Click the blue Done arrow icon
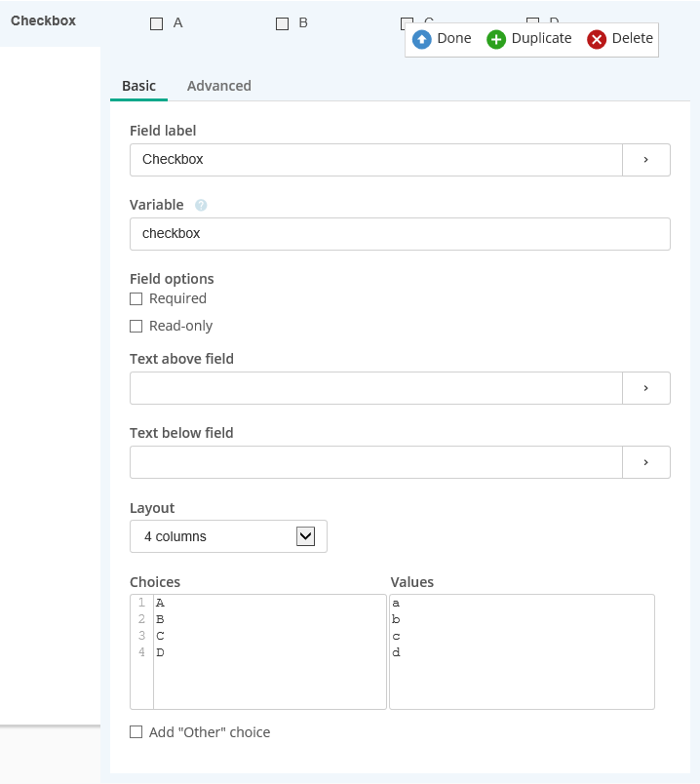 [422, 39]
